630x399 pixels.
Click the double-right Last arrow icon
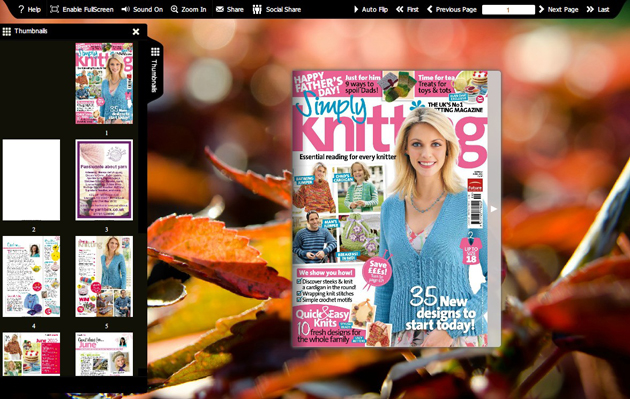pos(590,9)
